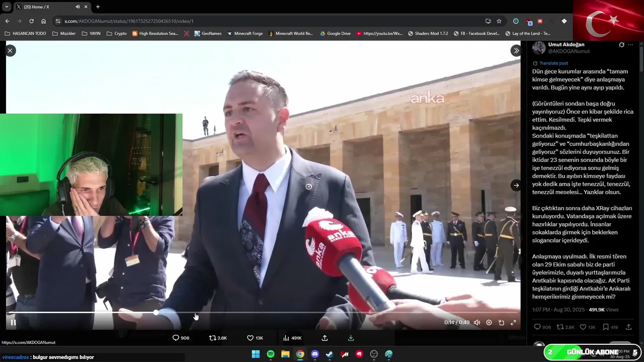Install app or cast icon in address bar
The width and height of the screenshot is (644, 362).
point(488,21)
